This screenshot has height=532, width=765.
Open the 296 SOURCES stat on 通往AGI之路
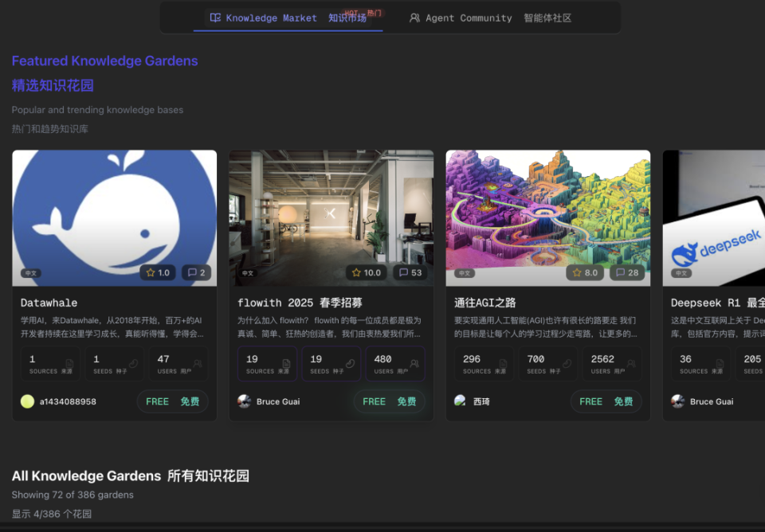click(484, 364)
